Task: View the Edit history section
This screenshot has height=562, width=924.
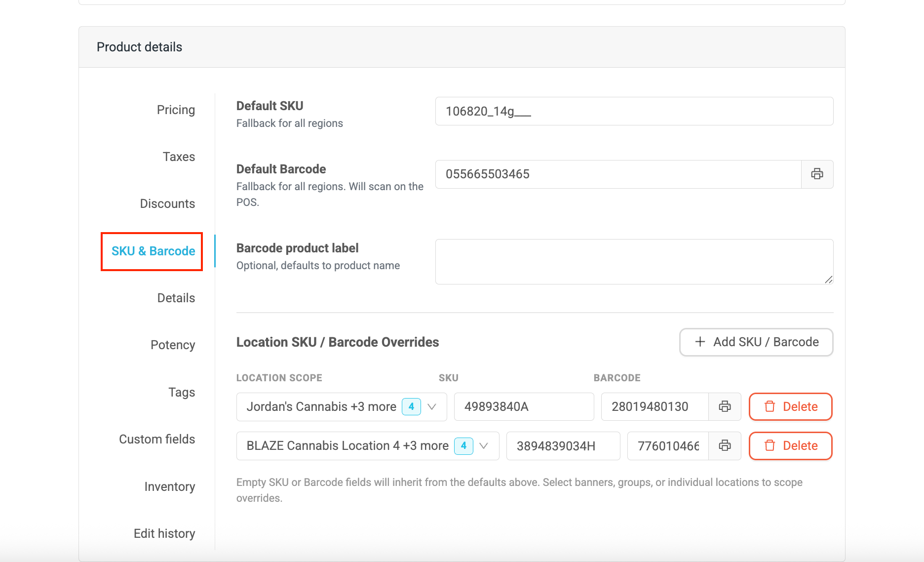Action: coord(164,533)
